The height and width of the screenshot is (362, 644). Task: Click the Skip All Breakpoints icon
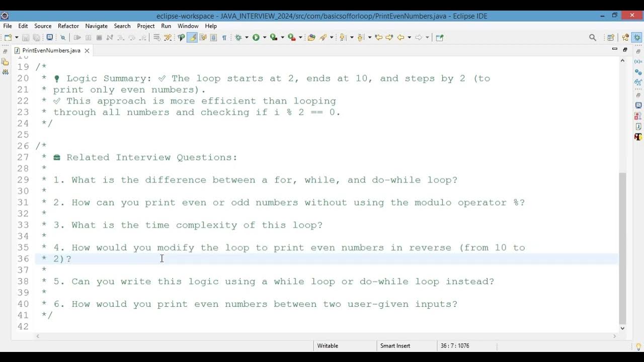point(63,37)
